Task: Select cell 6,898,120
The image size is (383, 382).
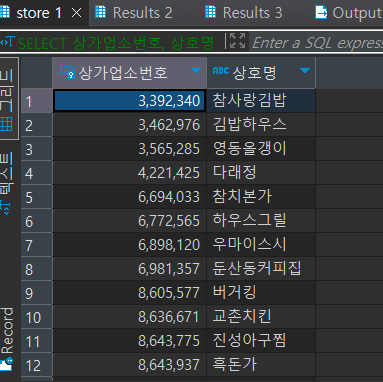Action: pos(129,245)
